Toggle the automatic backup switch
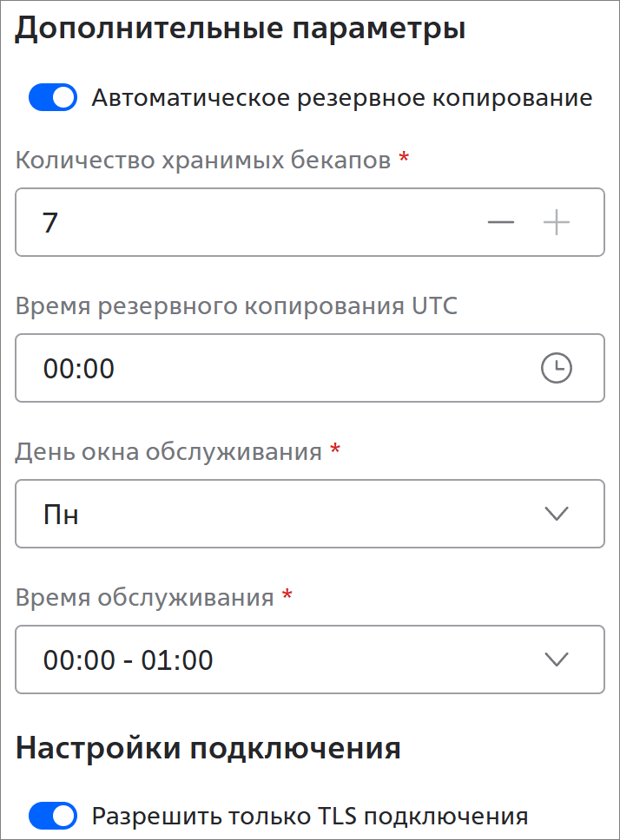 point(53,98)
